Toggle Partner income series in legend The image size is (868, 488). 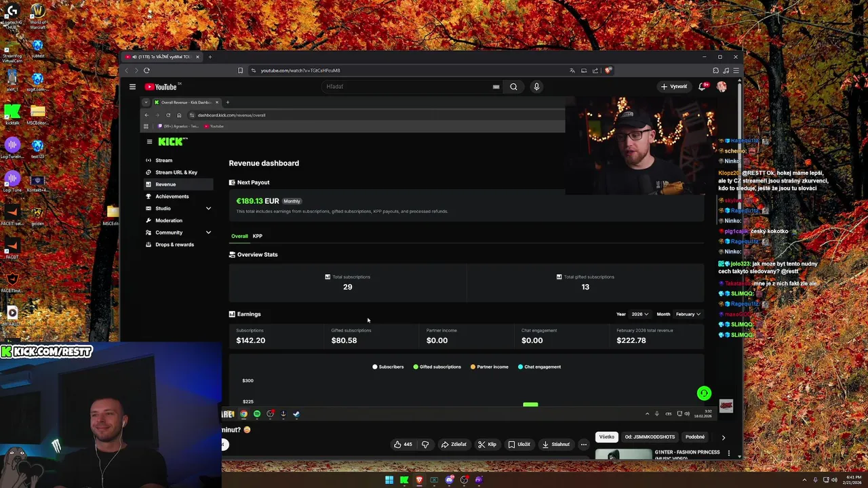click(490, 367)
